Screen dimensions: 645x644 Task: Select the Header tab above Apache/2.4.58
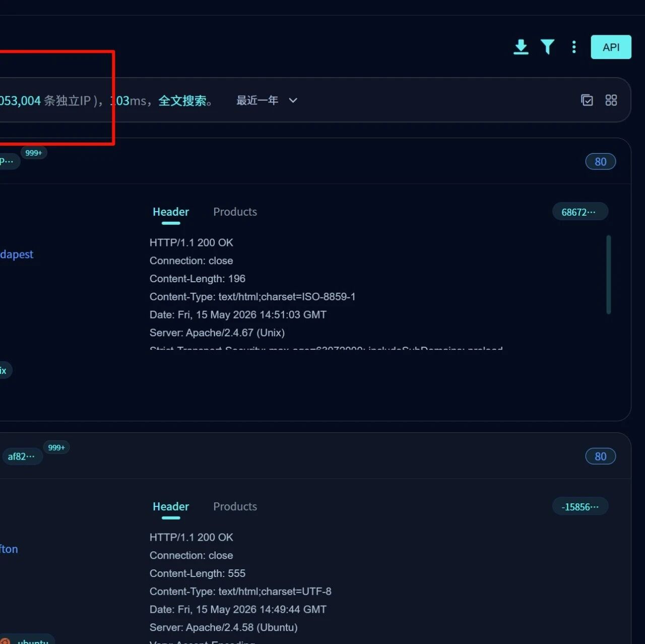pos(171,507)
